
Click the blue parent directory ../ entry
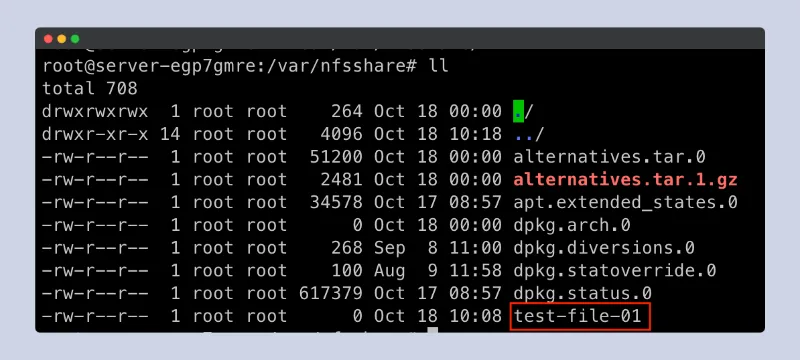[529, 134]
